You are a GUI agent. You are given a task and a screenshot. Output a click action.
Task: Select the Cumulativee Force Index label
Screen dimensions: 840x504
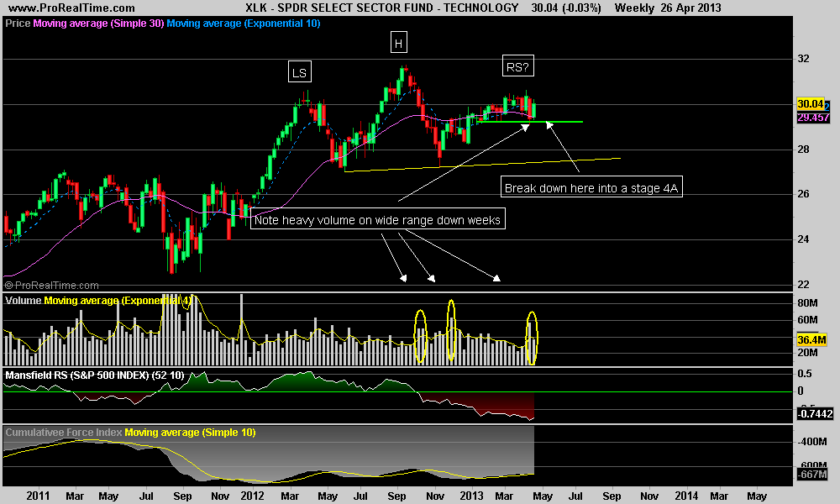coord(64,433)
